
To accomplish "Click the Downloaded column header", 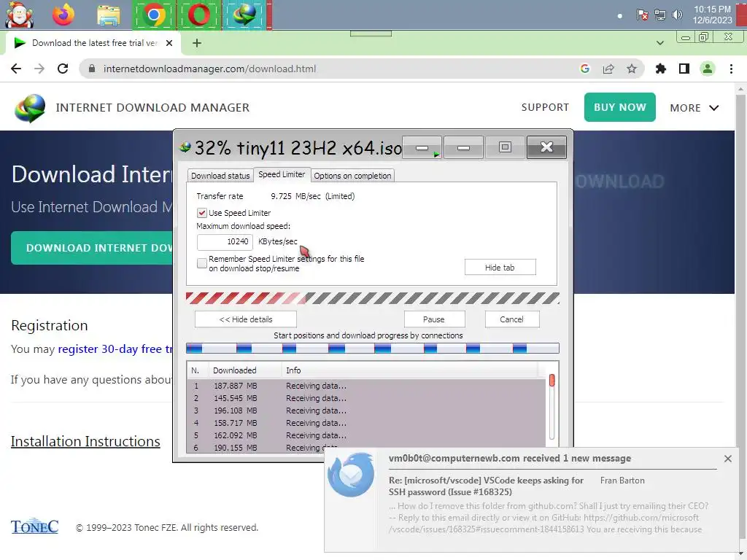I will 246,370.
